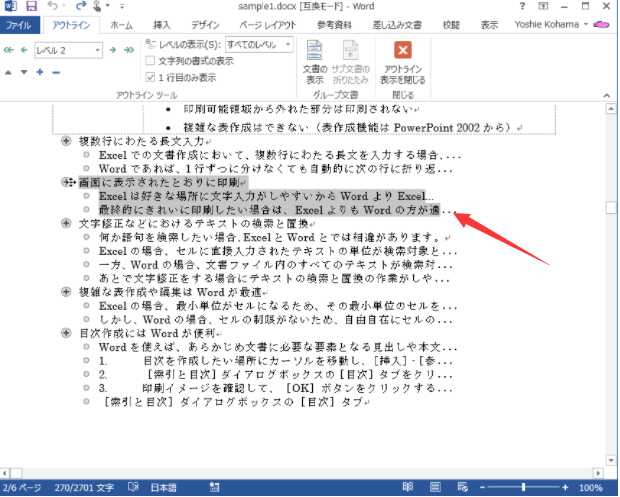
Task: Collapse the ribbon with chevron
Action: click(607, 95)
